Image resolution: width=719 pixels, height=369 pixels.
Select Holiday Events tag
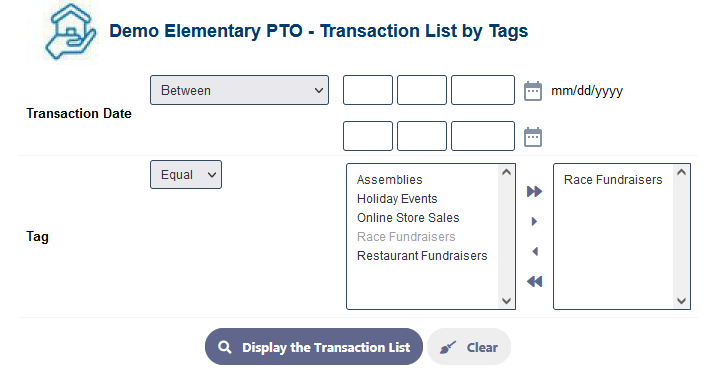[x=397, y=198]
